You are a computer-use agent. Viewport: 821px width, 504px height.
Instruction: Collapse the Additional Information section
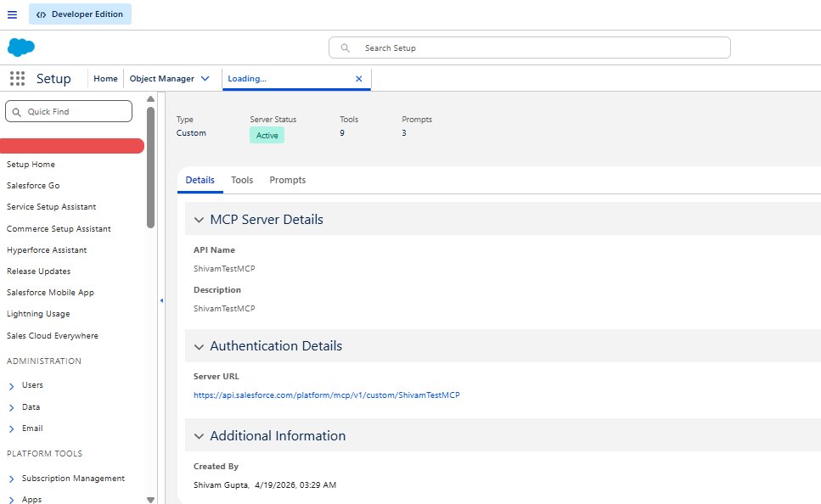coord(199,435)
